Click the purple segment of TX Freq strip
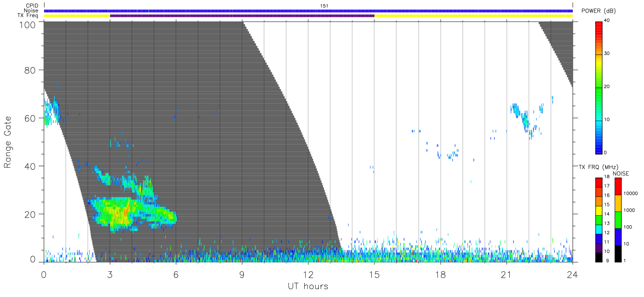 (242, 16)
